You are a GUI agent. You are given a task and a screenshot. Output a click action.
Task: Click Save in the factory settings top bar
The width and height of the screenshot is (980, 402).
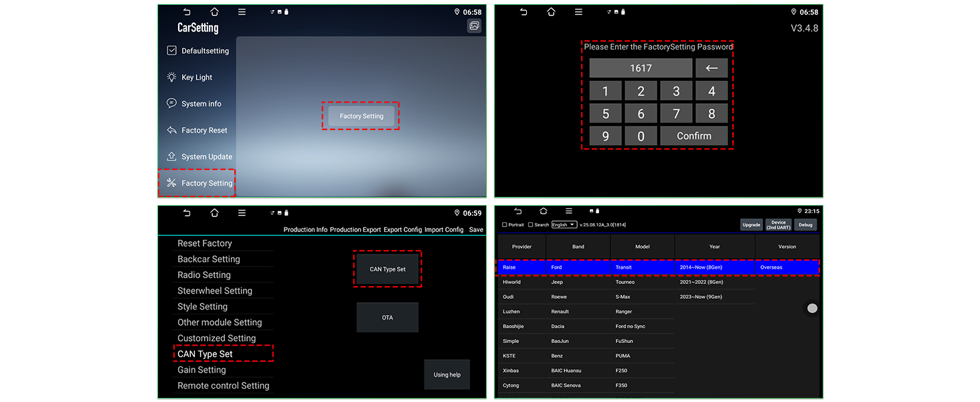(x=476, y=230)
